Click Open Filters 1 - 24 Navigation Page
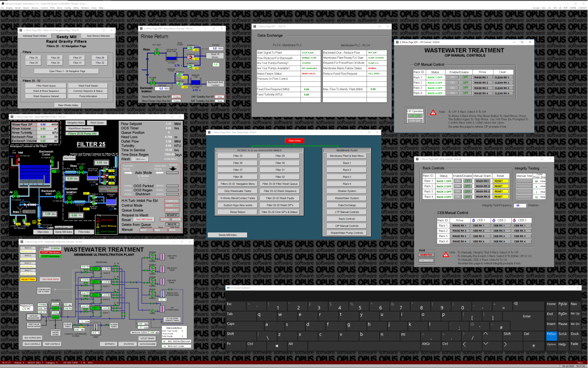The width and height of the screenshot is (588, 368). [x=66, y=71]
